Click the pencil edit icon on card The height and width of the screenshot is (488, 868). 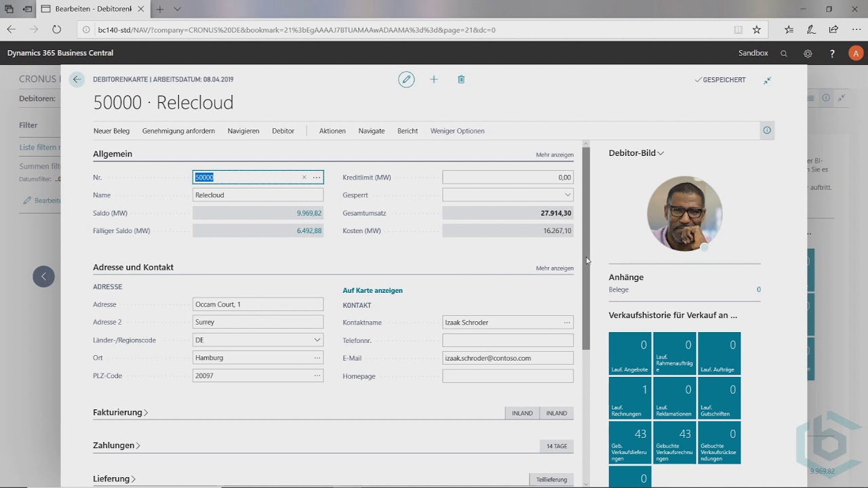pos(406,79)
